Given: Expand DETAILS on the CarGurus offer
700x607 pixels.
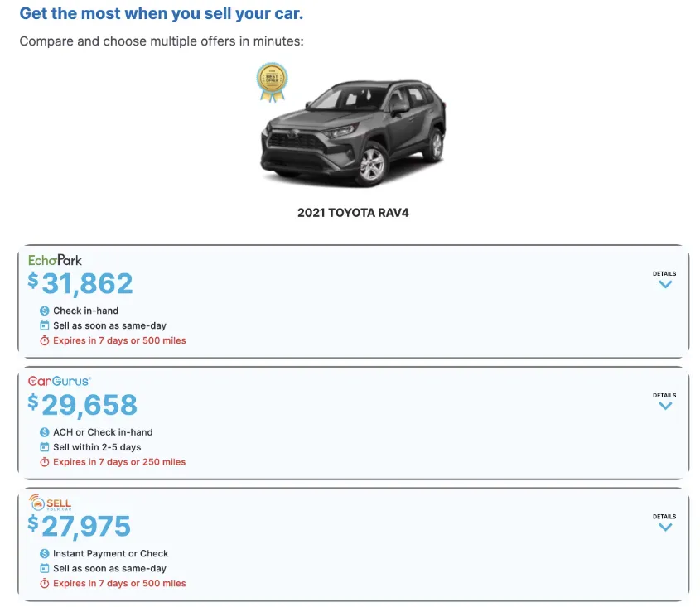Looking at the screenshot, I should (x=665, y=400).
